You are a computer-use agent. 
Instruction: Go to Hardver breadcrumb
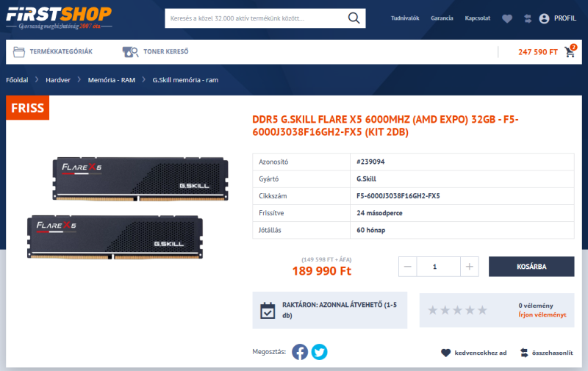click(x=58, y=80)
